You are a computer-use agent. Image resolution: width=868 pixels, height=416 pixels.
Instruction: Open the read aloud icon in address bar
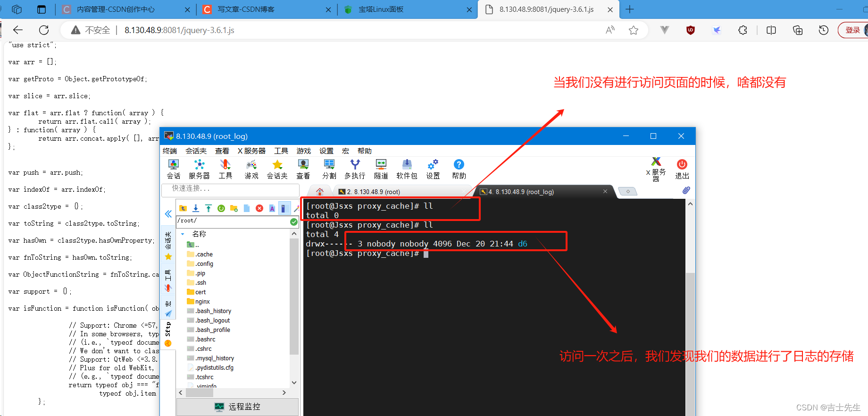(x=610, y=30)
